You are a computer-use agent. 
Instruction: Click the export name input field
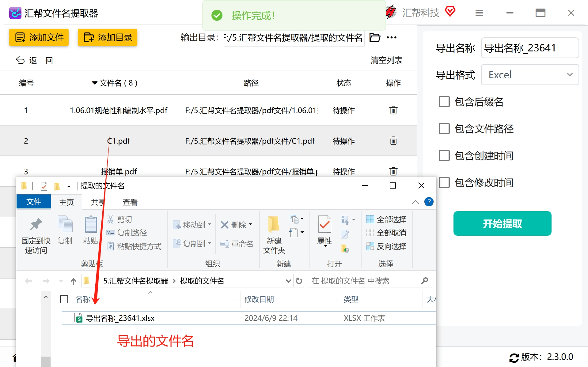tap(529, 48)
